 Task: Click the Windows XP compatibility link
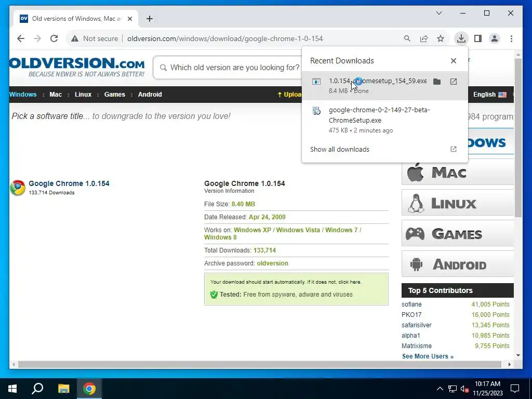(252, 230)
